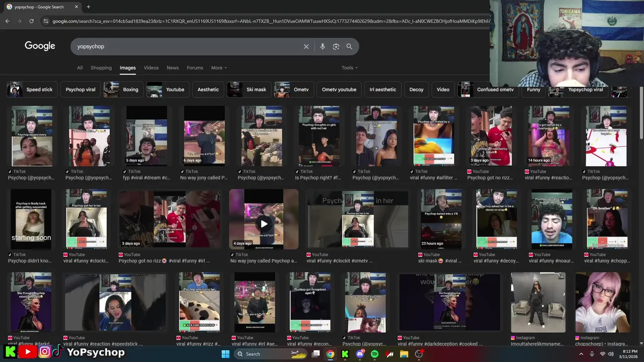The height and width of the screenshot is (362, 644).
Task: Open the site information icon in address bar
Action: pos(46,21)
